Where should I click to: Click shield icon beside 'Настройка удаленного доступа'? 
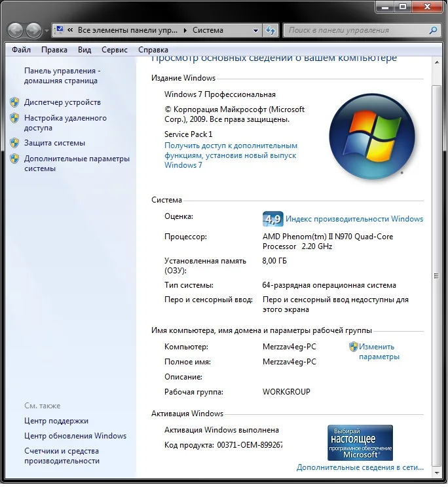14,118
